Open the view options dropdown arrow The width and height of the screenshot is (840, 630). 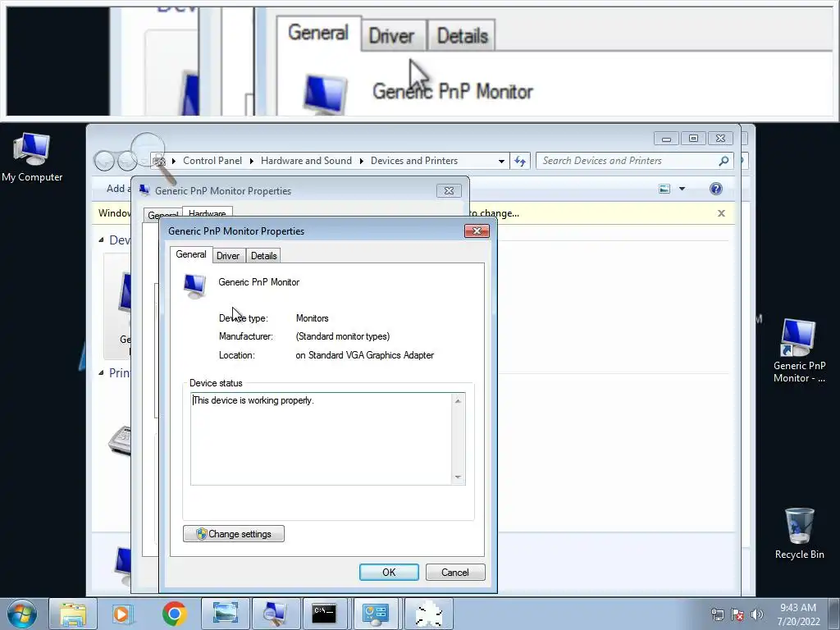[x=682, y=189]
